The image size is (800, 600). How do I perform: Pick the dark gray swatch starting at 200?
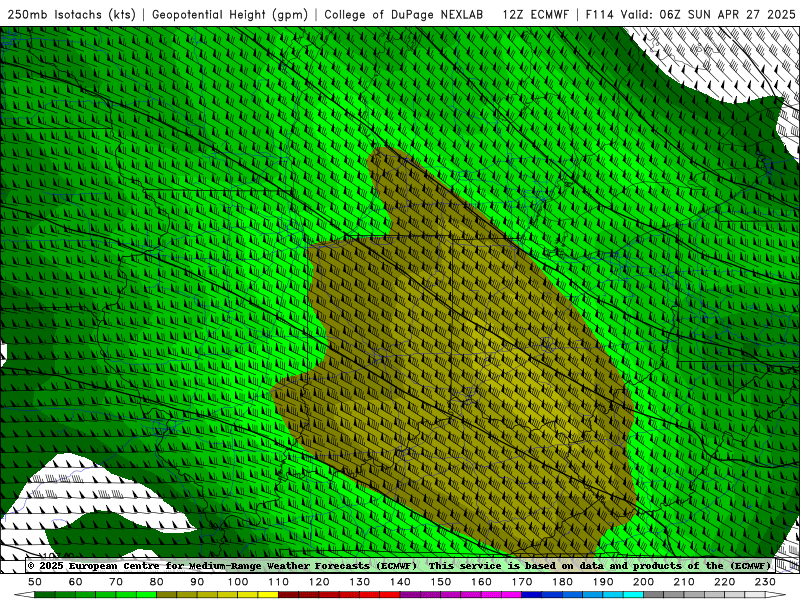[x=654, y=595]
